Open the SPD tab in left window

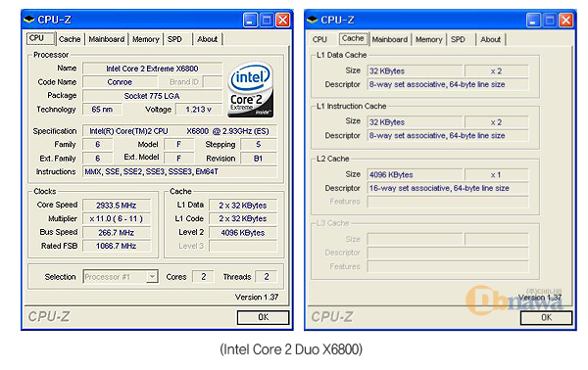(x=174, y=39)
